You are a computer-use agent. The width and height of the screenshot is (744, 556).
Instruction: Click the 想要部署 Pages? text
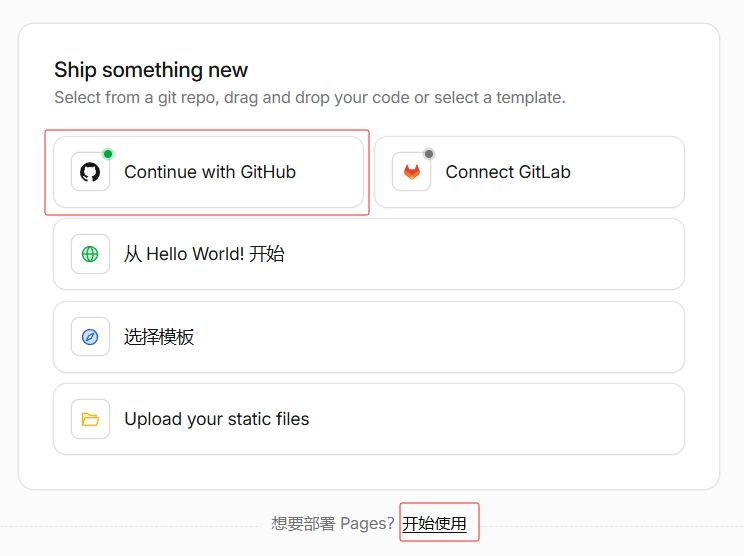333,523
